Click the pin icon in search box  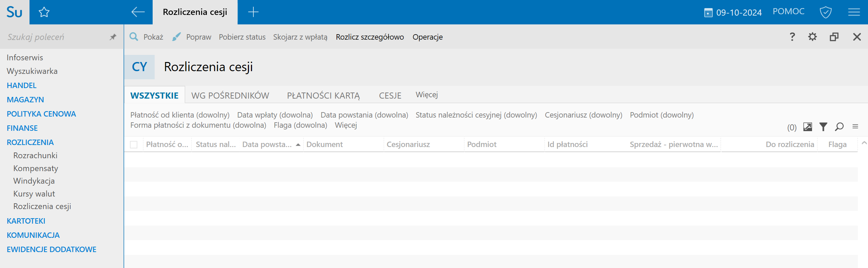pos(113,37)
